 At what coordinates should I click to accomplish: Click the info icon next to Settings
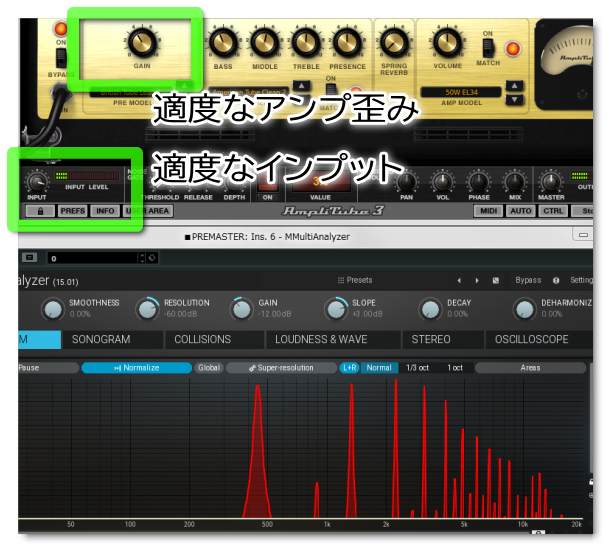(x=556, y=280)
